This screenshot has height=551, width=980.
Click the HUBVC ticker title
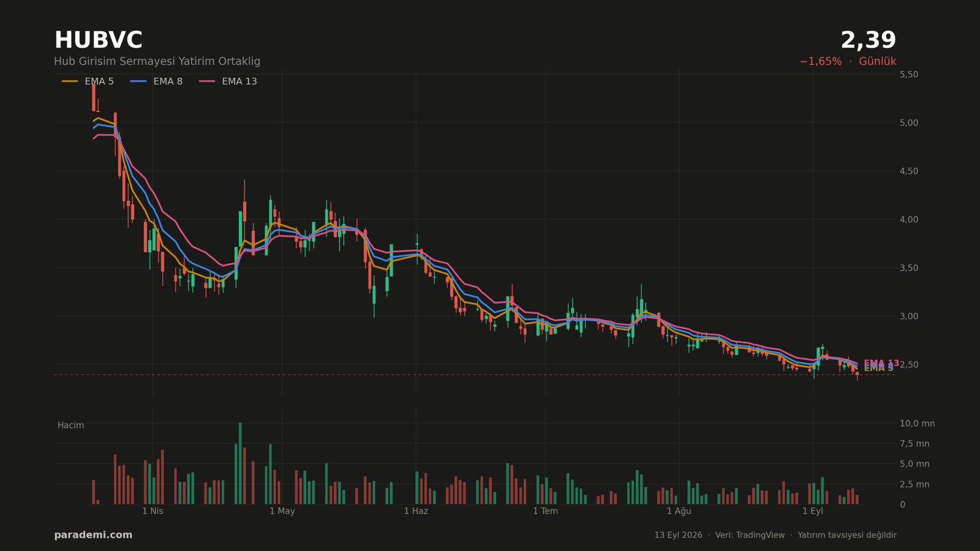[x=98, y=40]
